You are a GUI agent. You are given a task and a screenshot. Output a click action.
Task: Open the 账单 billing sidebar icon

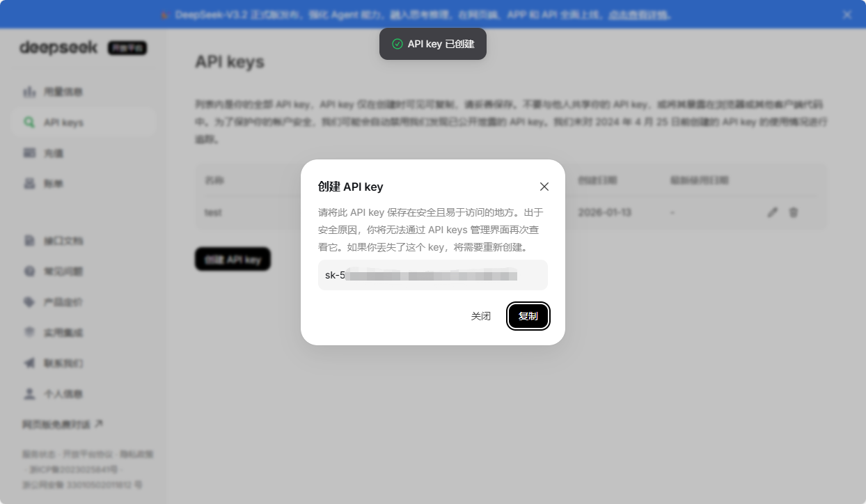click(x=29, y=183)
